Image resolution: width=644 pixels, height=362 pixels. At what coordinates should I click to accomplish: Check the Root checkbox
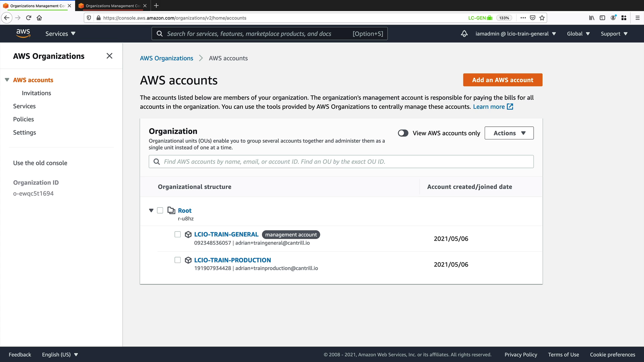click(160, 210)
